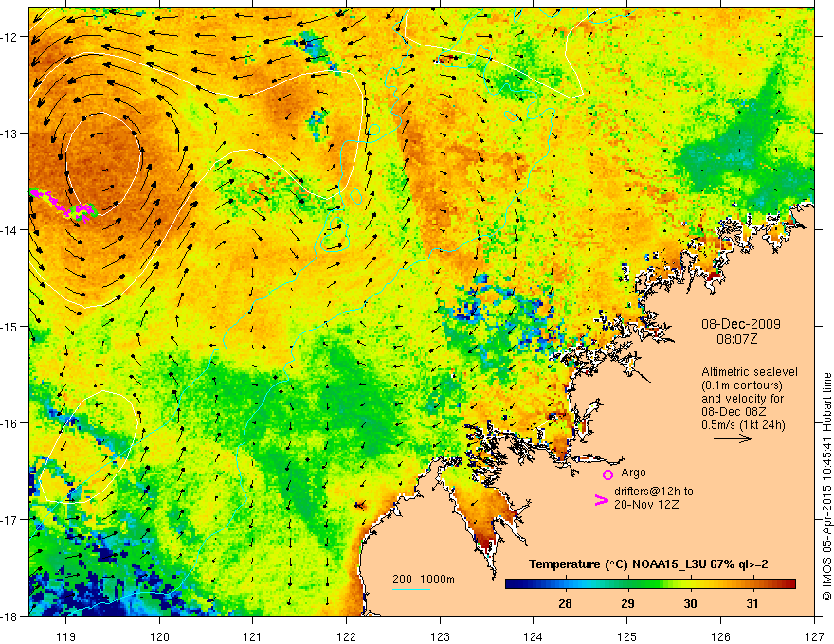Click the color bar value 28

pyautogui.click(x=565, y=603)
